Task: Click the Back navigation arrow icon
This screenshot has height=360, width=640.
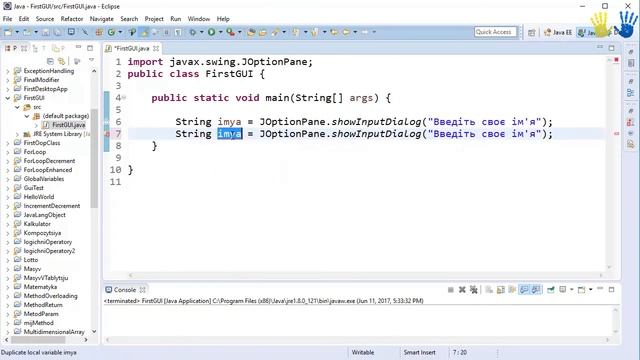Action: click(x=346, y=32)
